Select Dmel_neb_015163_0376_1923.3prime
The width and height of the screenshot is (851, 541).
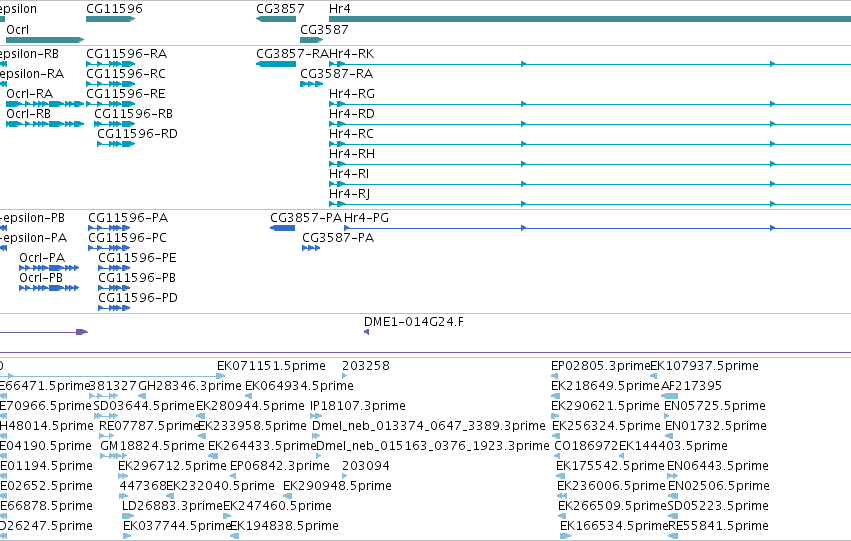point(433,446)
